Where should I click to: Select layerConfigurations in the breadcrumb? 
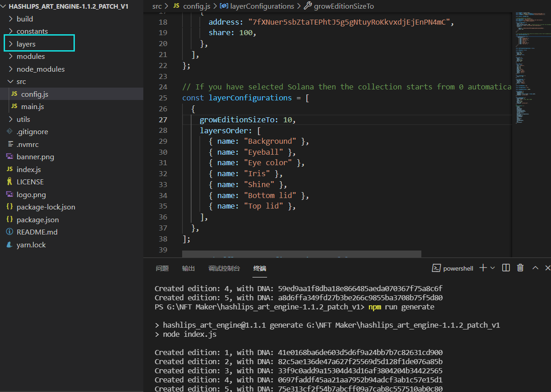pyautogui.click(x=262, y=6)
